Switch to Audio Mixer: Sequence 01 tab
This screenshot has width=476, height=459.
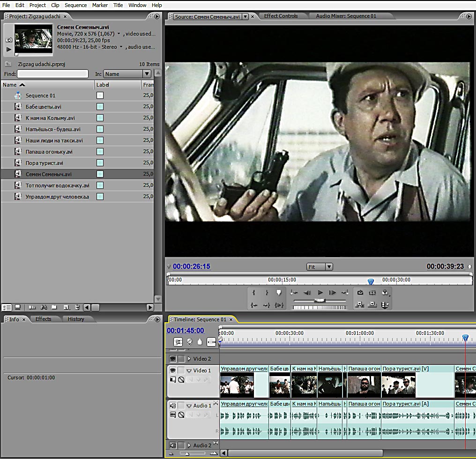pyautogui.click(x=346, y=16)
